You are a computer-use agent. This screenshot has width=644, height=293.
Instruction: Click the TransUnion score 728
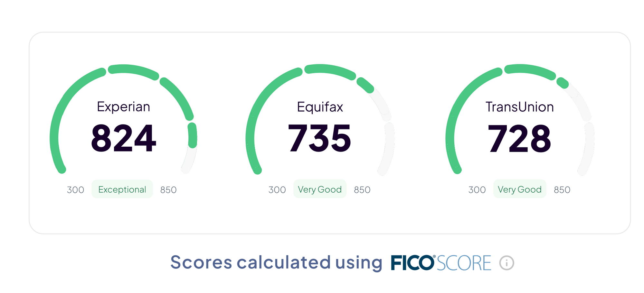[519, 138]
